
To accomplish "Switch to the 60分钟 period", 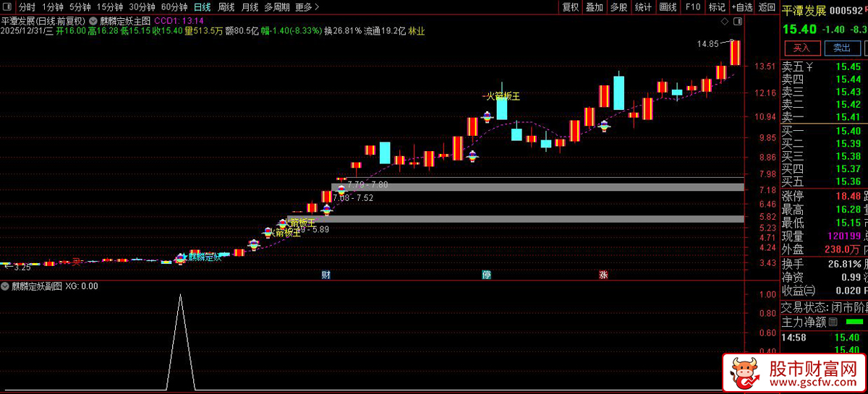I will tap(174, 7).
